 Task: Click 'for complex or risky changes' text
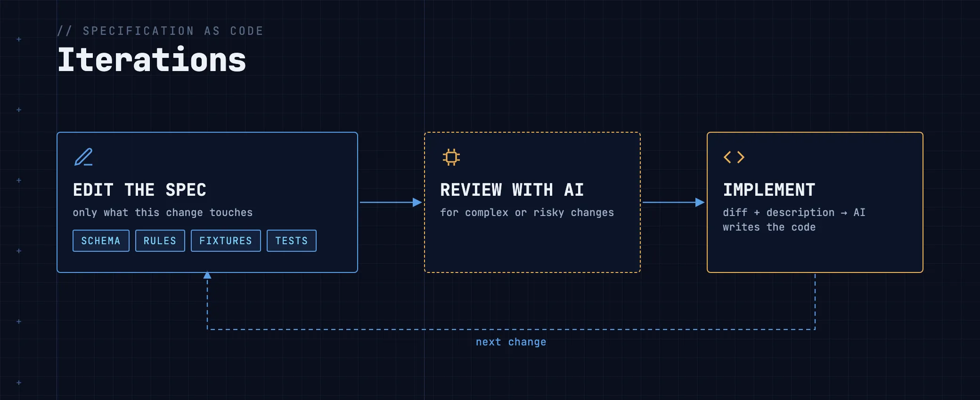pyautogui.click(x=527, y=213)
